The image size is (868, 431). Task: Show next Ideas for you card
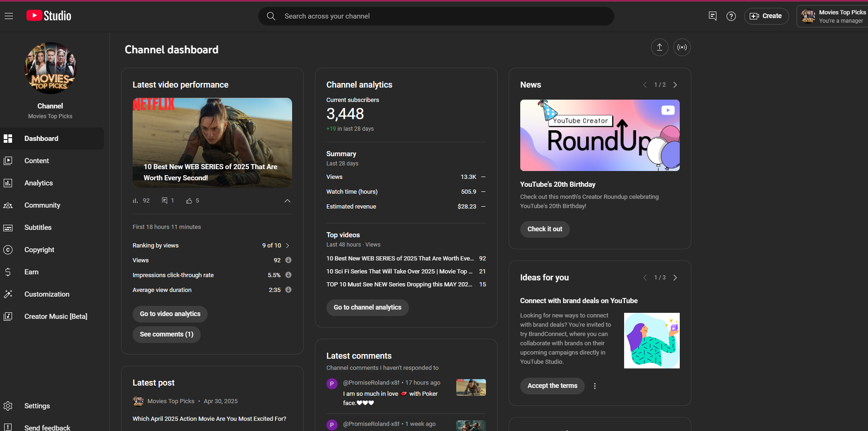click(x=675, y=278)
